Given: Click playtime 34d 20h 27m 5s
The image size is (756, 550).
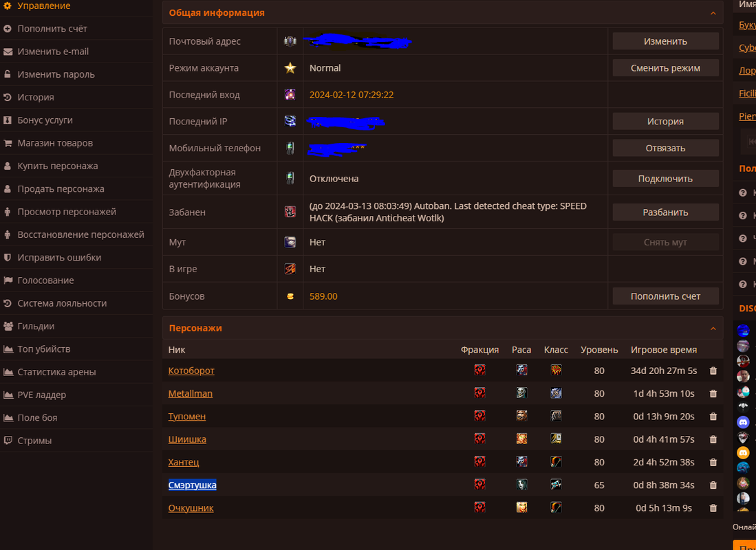Looking at the screenshot, I should point(663,371).
